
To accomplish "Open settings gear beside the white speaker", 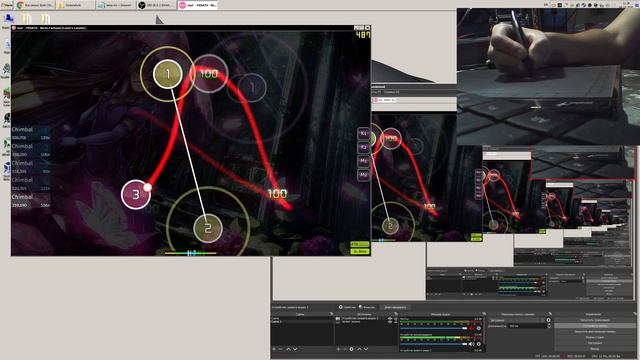I will coord(478,344).
